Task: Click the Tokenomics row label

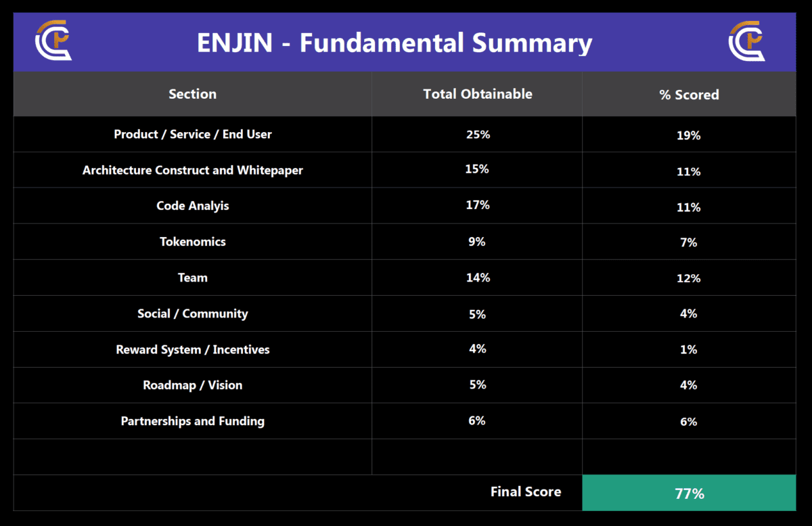Action: click(192, 242)
